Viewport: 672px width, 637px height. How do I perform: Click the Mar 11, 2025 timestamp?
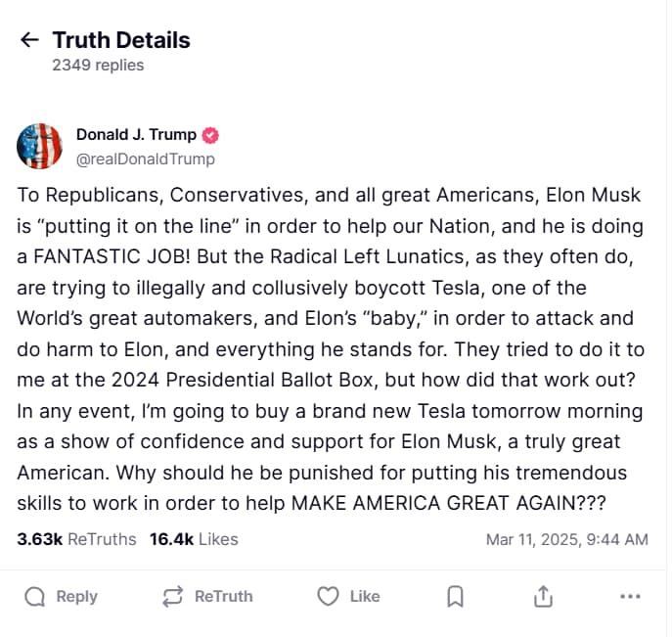tap(566, 539)
